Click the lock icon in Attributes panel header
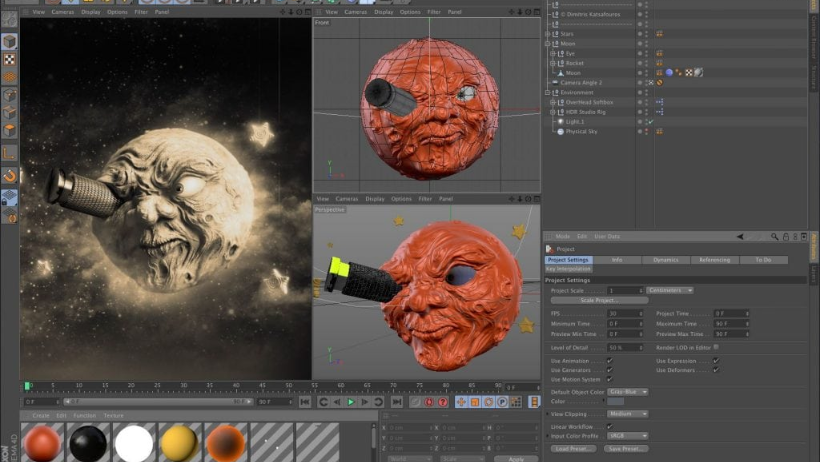This screenshot has width=820, height=462. click(785, 236)
